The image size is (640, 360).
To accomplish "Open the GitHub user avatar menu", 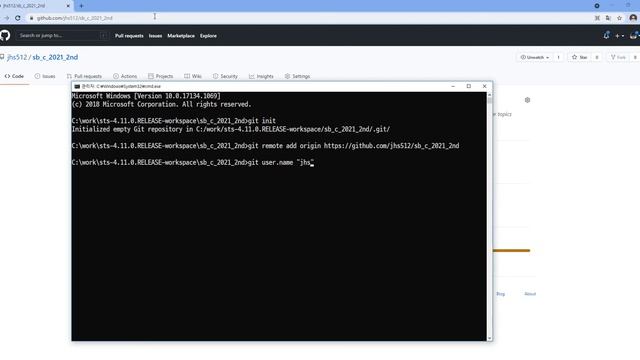I will pyautogui.click(x=634, y=36).
